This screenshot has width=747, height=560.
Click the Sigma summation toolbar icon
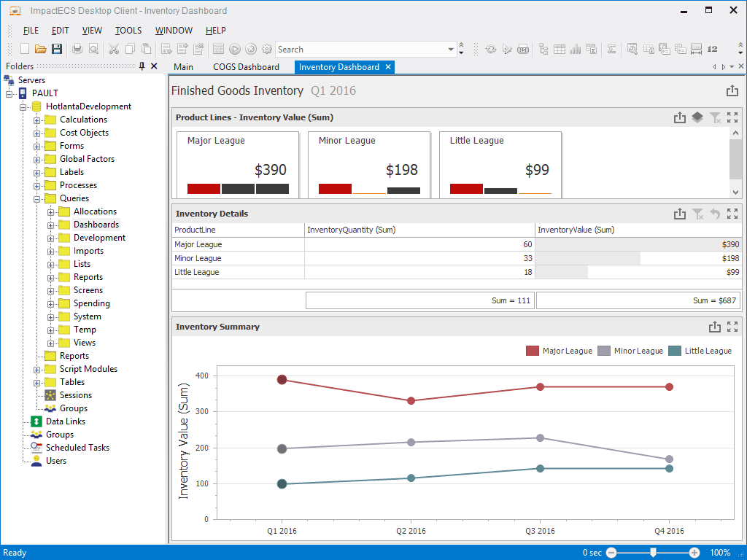[612, 49]
